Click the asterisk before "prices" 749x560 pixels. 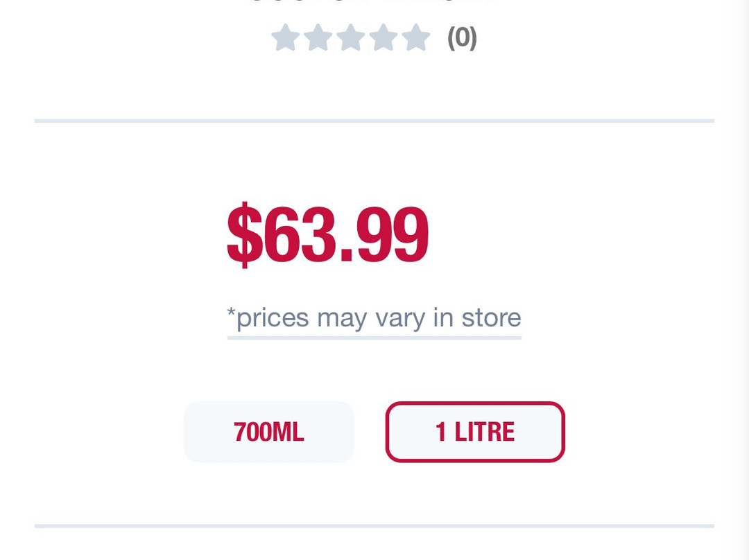pos(231,314)
